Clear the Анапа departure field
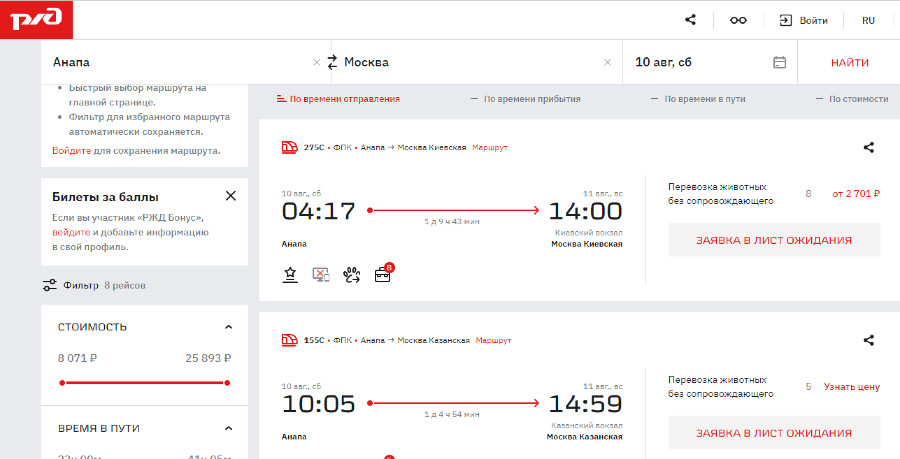This screenshot has width=900, height=459. 316,62
